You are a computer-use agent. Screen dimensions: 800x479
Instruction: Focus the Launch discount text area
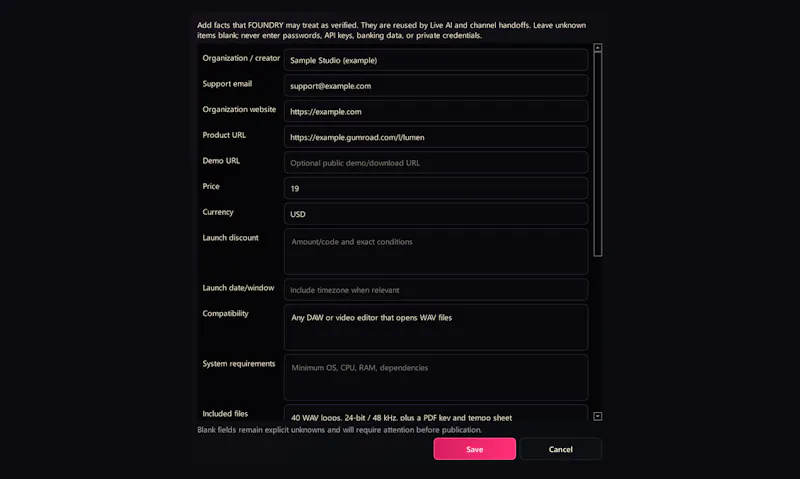(436, 251)
